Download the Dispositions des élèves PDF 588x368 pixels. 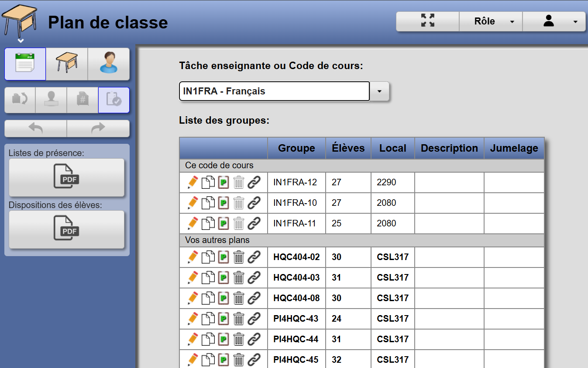click(x=67, y=229)
